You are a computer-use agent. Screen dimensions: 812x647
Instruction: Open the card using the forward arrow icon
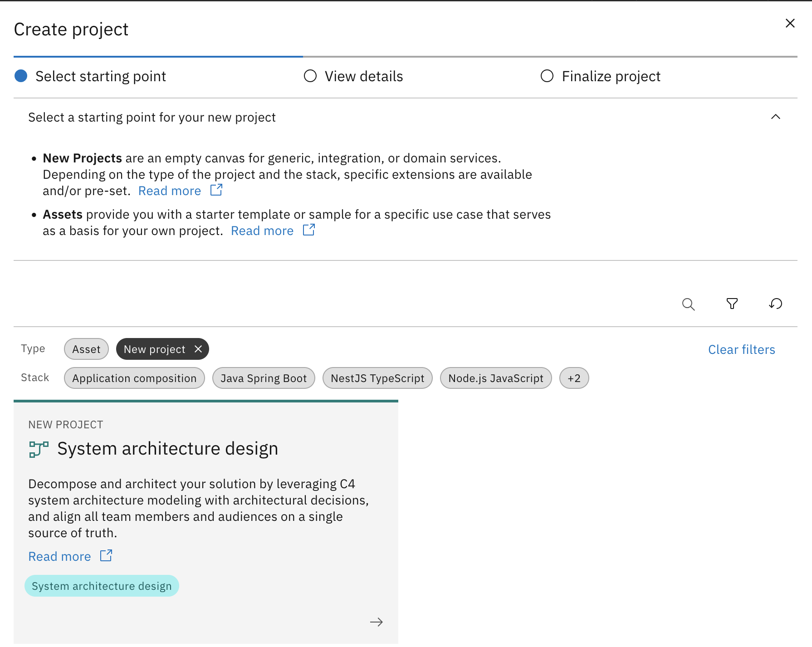click(376, 622)
